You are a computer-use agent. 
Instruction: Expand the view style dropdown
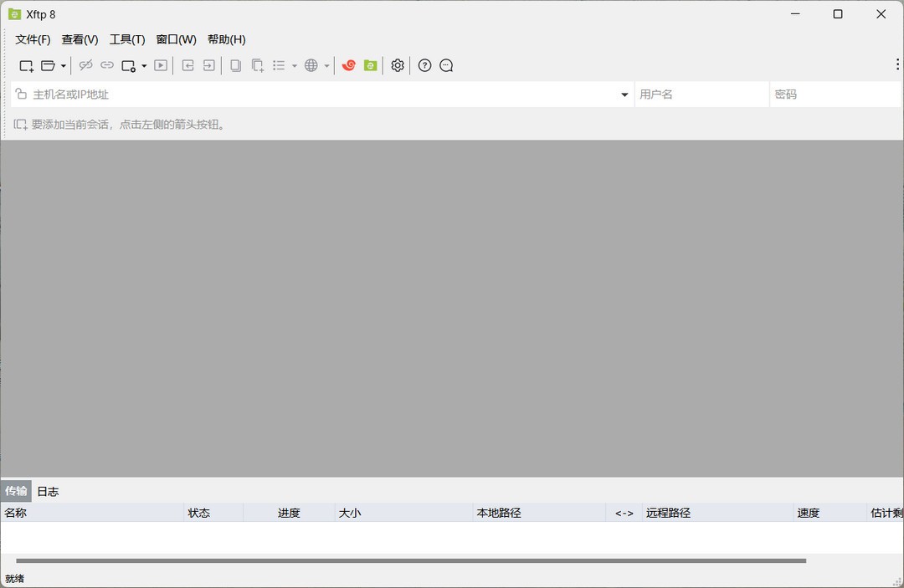click(x=295, y=65)
